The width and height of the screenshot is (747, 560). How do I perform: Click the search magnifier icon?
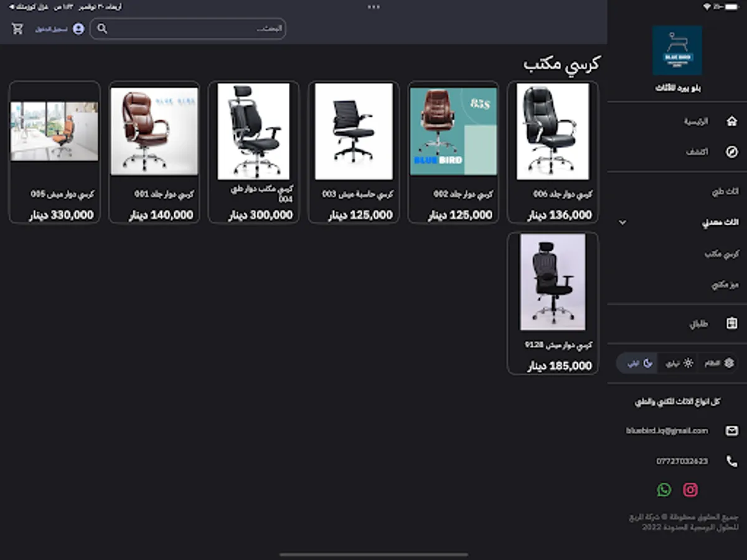[103, 29]
